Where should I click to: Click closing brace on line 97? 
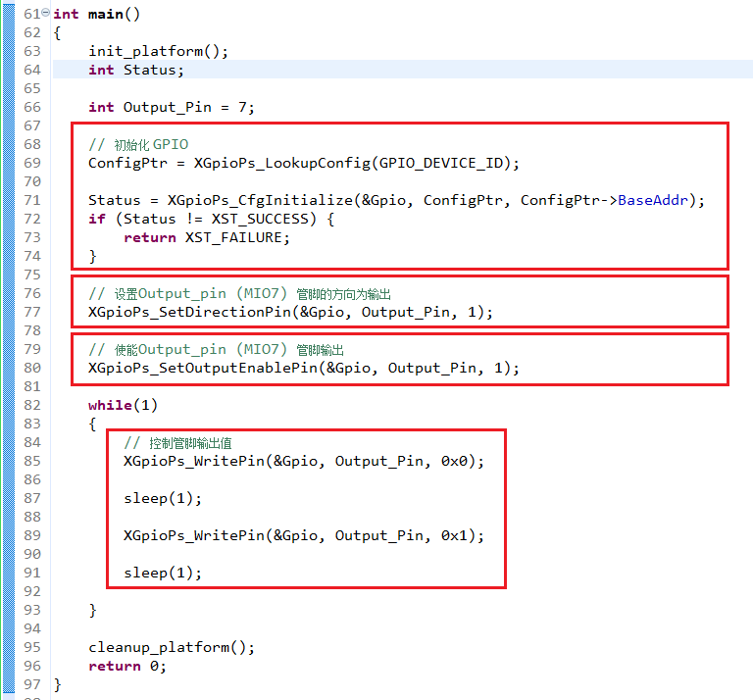(x=58, y=685)
